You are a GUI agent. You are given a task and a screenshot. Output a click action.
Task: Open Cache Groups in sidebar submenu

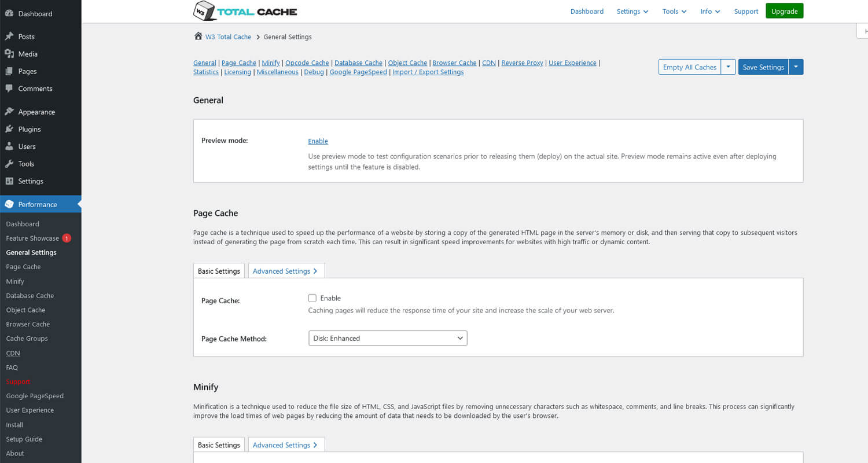pyautogui.click(x=27, y=339)
